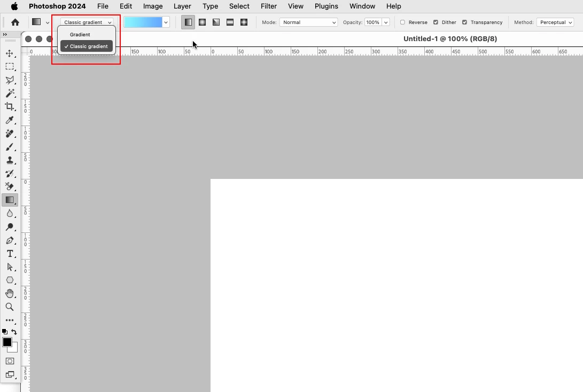Open the Type menu

tap(210, 6)
